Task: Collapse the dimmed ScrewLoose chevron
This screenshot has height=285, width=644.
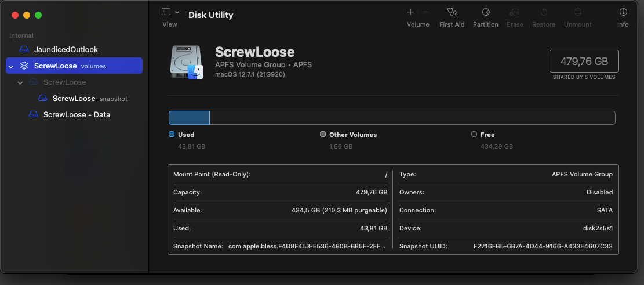Action: 20,82
